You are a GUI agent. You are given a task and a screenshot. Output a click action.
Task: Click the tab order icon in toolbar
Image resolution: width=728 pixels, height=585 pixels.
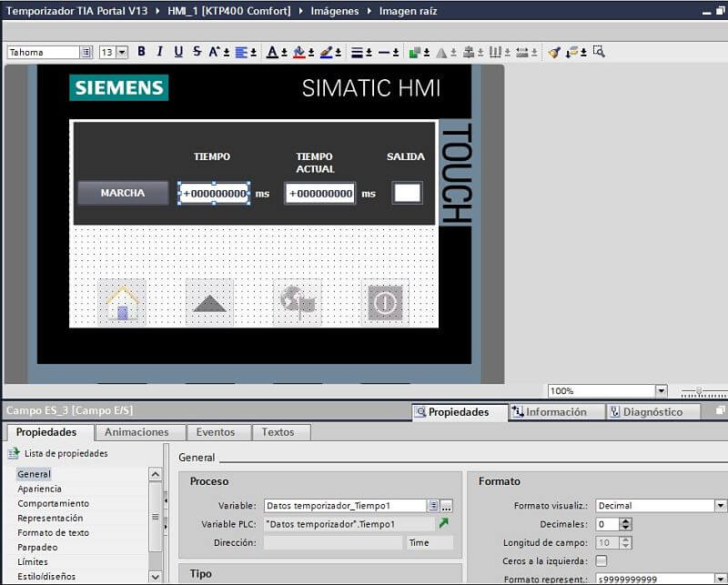[572, 53]
